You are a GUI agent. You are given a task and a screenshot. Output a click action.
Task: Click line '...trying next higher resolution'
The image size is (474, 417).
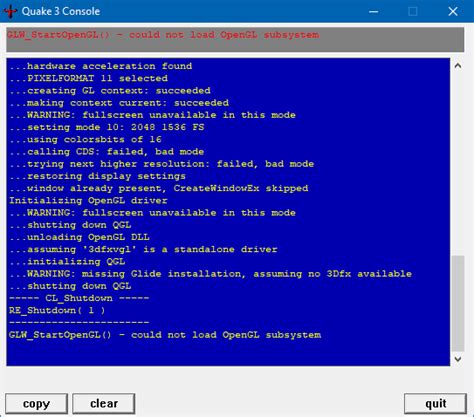click(x=162, y=164)
